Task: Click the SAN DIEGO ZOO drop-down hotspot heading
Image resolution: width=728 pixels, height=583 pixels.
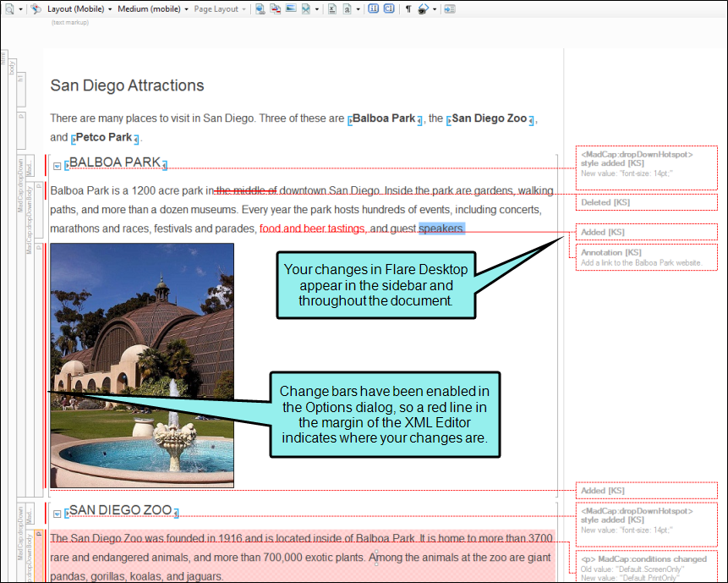Action: click(121, 510)
